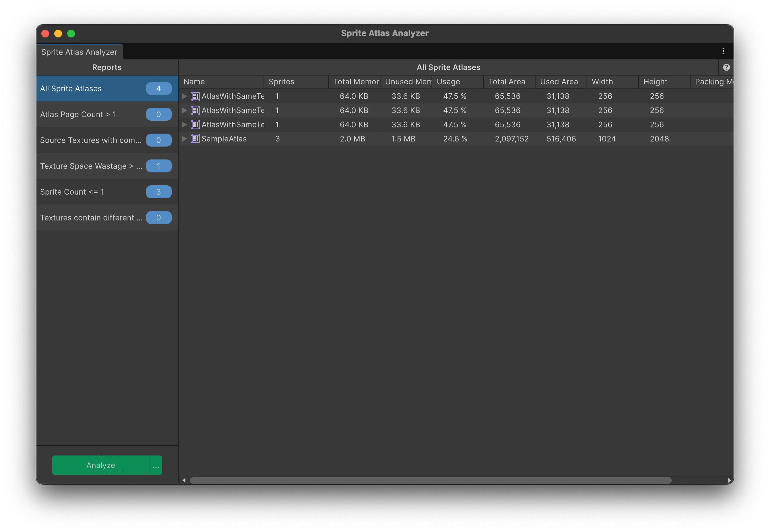The width and height of the screenshot is (770, 532).
Task: Click the left scroll arrow on the horizontal scrollbar
Action: (x=184, y=480)
